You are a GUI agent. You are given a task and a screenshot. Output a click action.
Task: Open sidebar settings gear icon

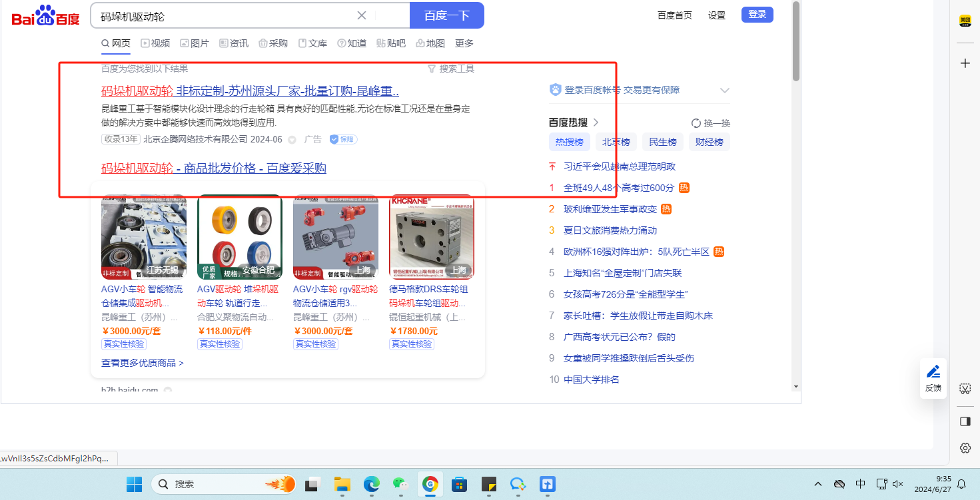click(965, 448)
